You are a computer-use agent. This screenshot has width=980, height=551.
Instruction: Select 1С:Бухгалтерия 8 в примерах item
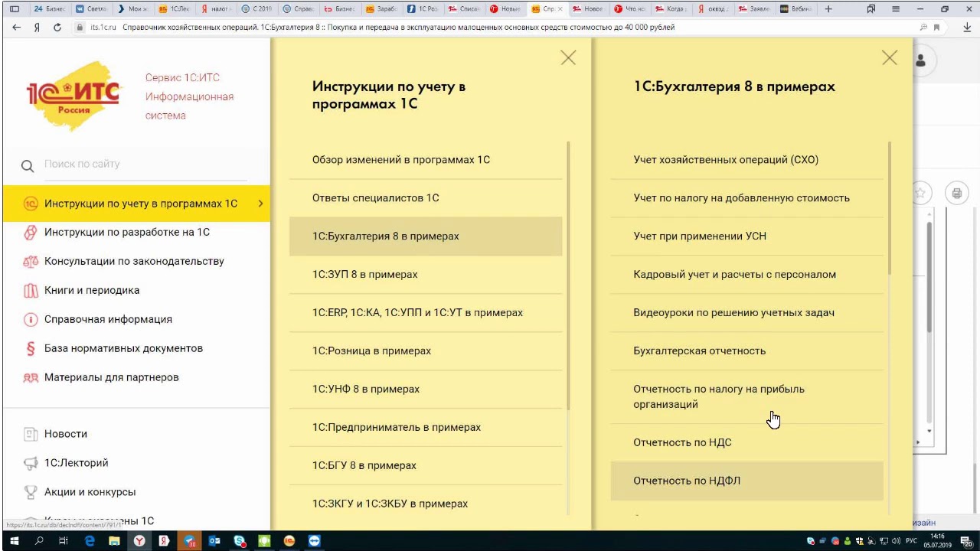(426, 236)
